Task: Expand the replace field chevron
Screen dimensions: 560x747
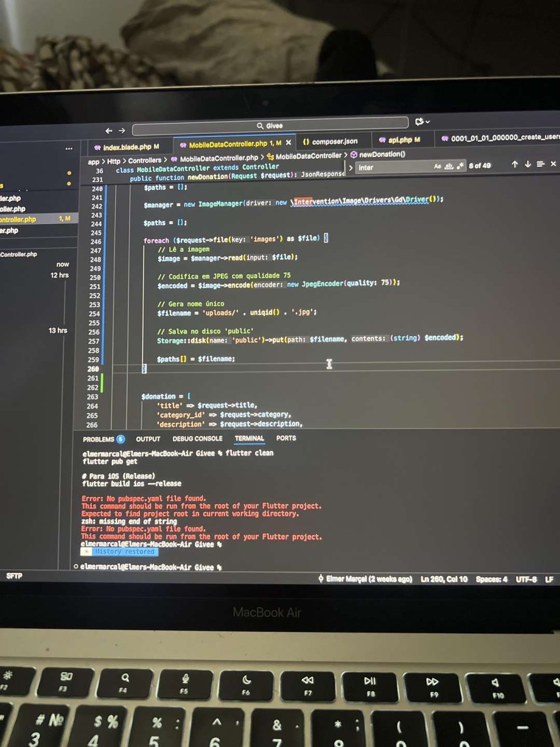Action: 351,168
